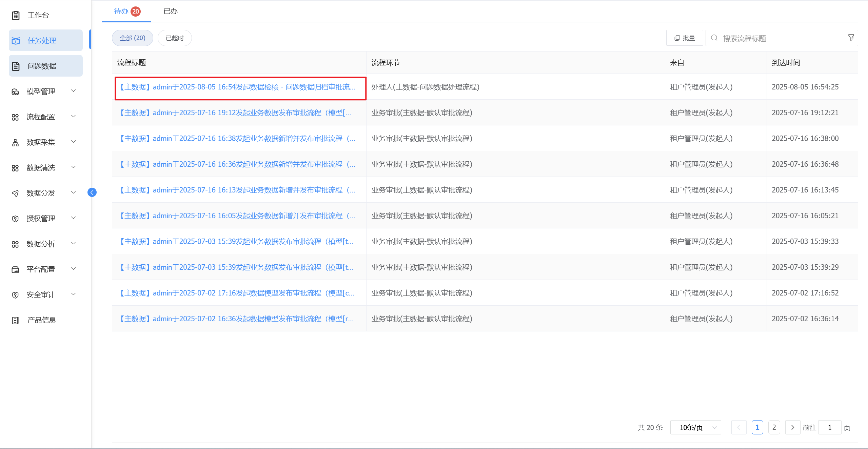Select the 全部 (20) filter pill
Screen dimensions: 868x449
132,38
